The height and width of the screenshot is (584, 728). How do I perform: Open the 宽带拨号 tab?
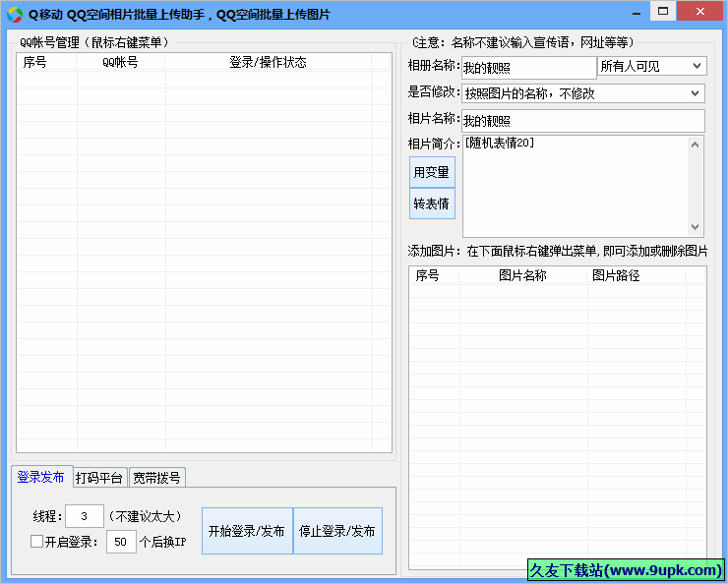(157, 478)
